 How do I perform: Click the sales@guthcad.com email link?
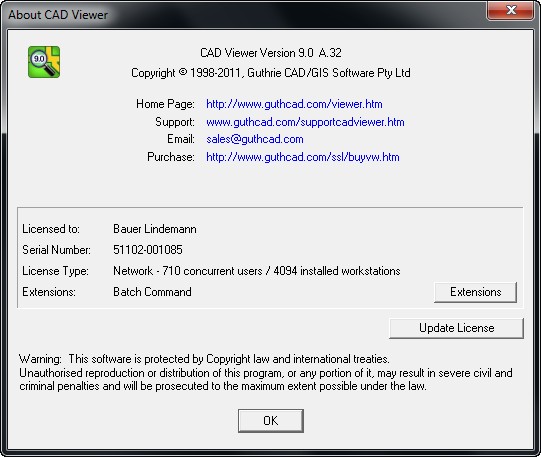[x=255, y=139]
